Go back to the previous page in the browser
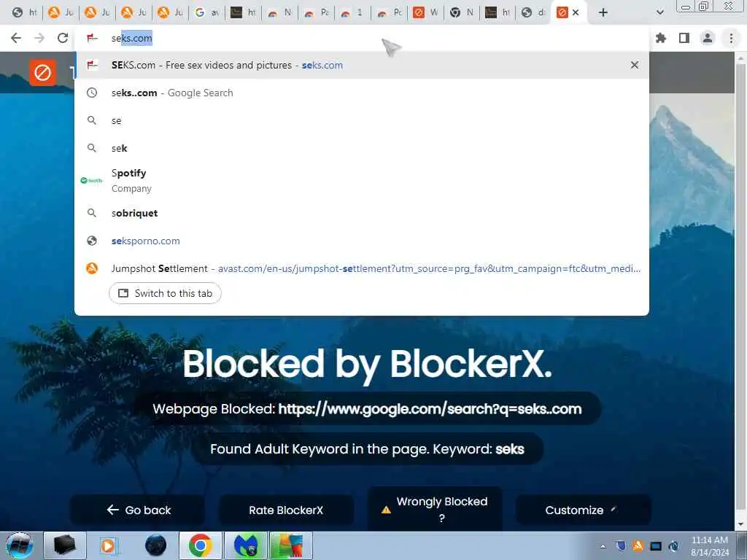This screenshot has height=560, width=747. click(x=16, y=38)
